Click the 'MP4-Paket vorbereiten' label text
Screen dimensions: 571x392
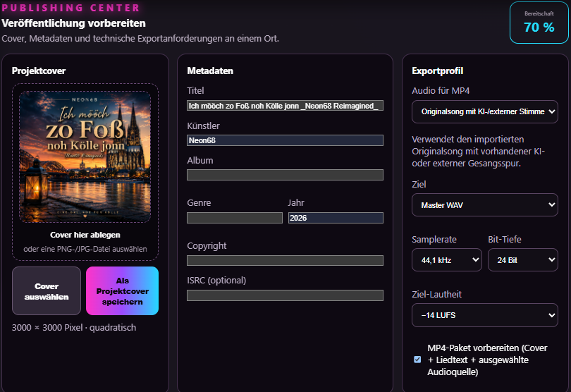pyautogui.click(x=487, y=360)
